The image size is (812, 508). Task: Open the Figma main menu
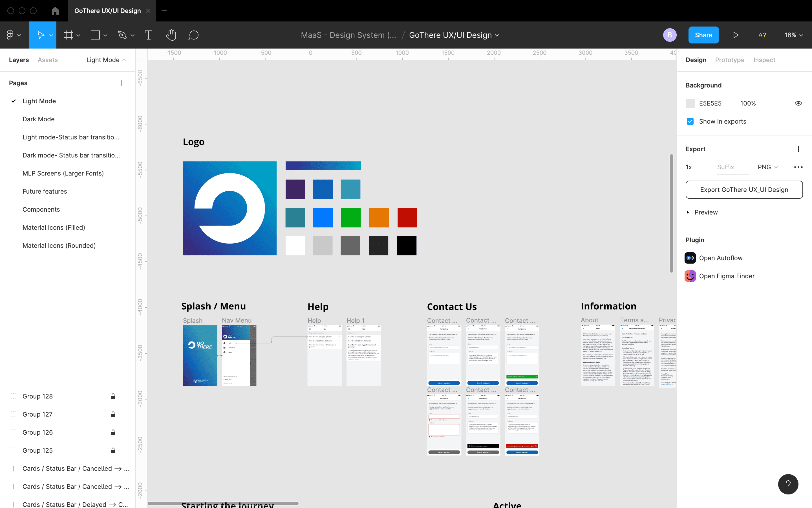14,35
